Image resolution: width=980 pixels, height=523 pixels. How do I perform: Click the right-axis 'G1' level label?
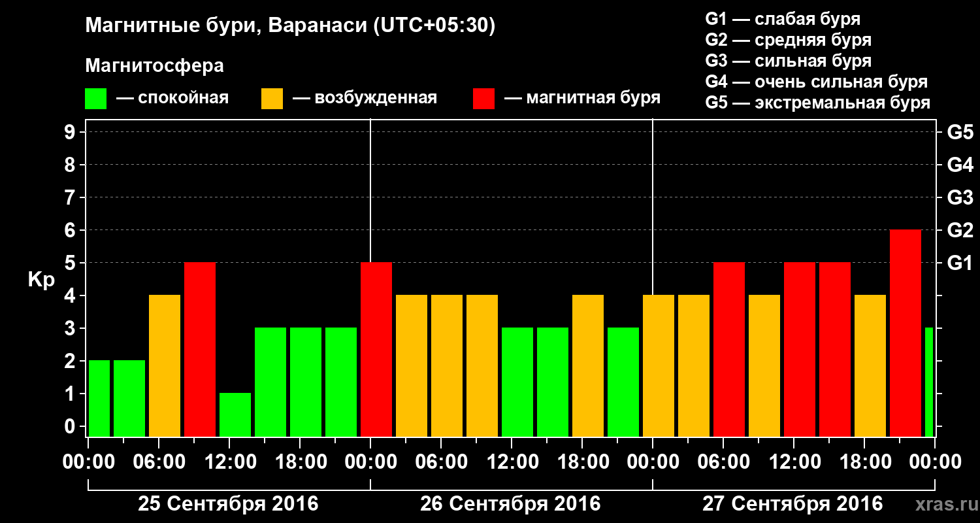[x=960, y=263]
